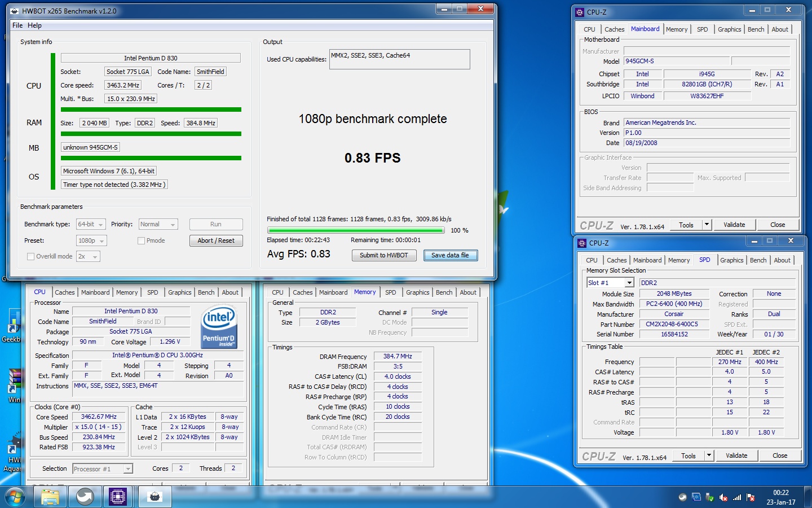
Task: Click the CPU-Z chip icon on taskbar
Action: [x=118, y=497]
